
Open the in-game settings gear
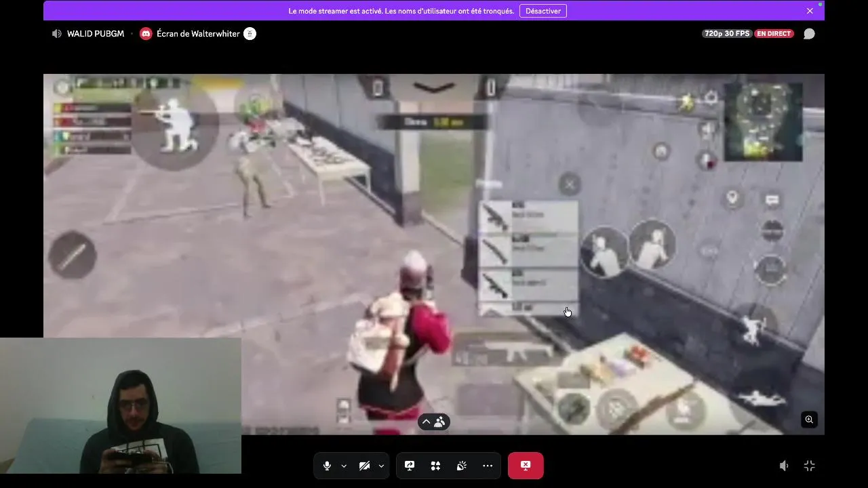pyautogui.click(x=711, y=98)
